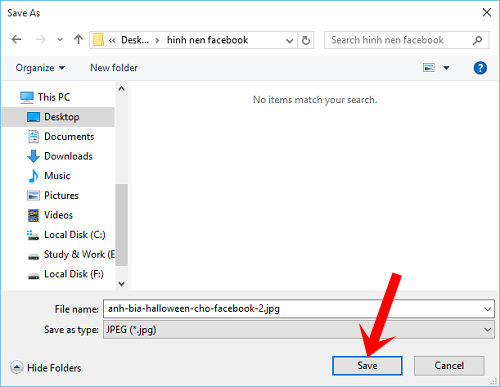Viewport: 500px width, 387px height.
Task: Click the Forward navigation arrow
Action: pos(40,40)
